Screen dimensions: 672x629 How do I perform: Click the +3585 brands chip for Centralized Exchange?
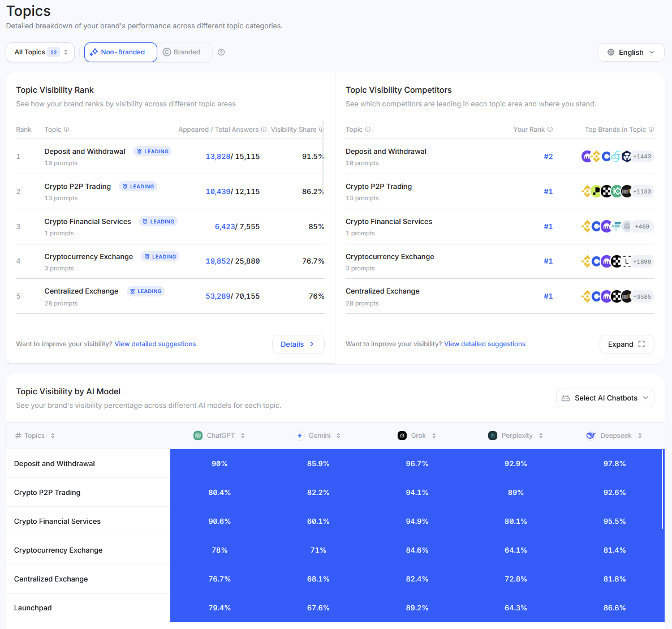click(x=642, y=296)
